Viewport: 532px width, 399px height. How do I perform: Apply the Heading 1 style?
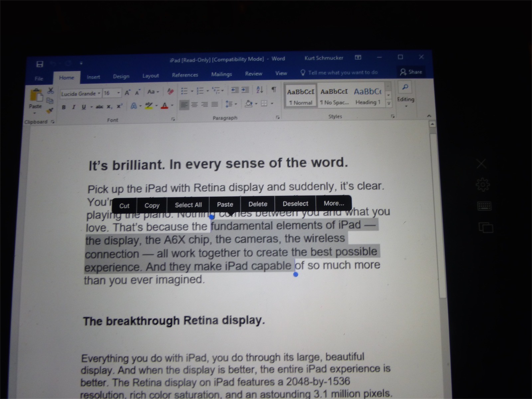(367, 96)
